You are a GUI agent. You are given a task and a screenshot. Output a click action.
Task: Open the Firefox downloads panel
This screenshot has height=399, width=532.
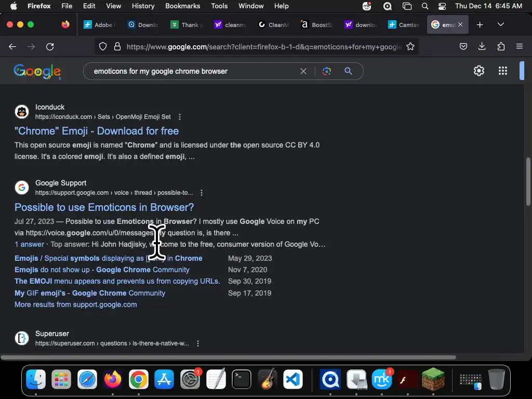[x=482, y=46]
